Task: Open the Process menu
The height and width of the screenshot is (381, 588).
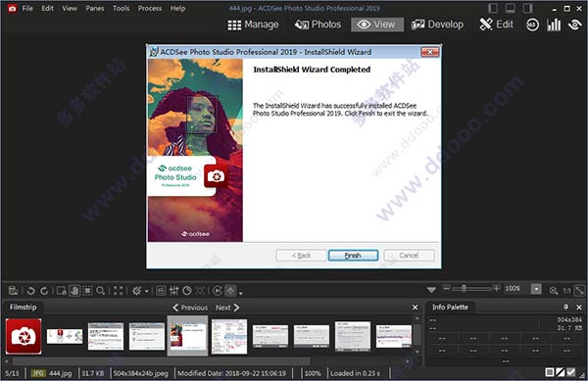Action: [x=150, y=8]
